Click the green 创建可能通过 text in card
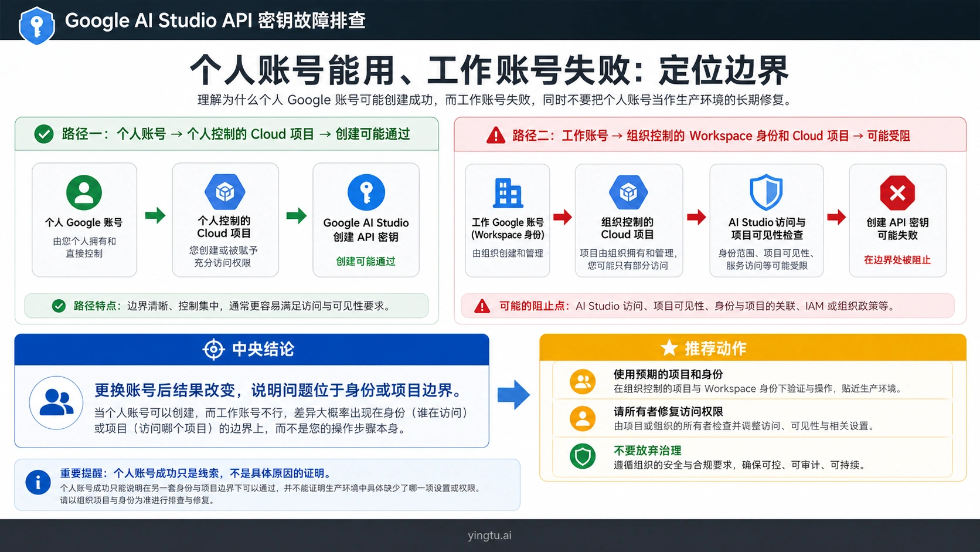The height and width of the screenshot is (552, 980). (x=366, y=261)
